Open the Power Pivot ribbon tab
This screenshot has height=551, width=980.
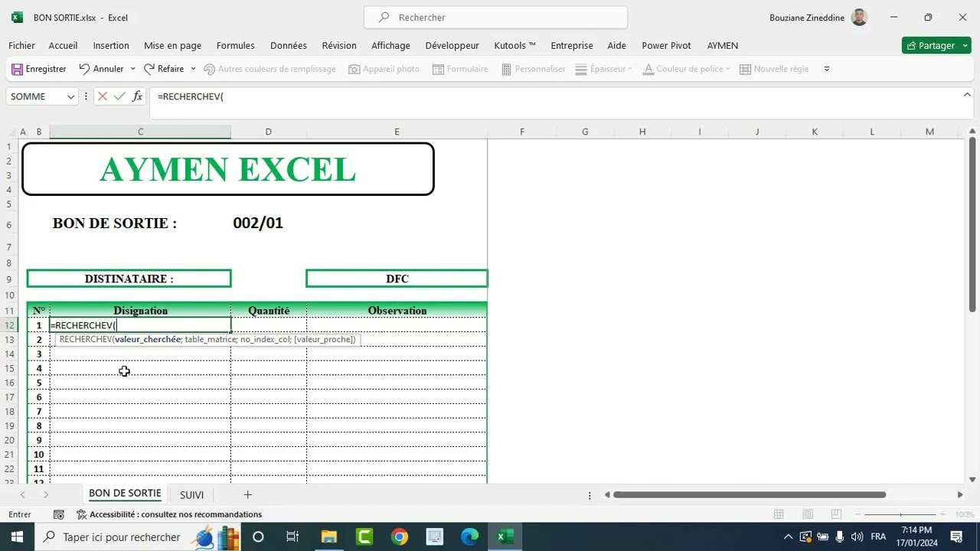666,46
